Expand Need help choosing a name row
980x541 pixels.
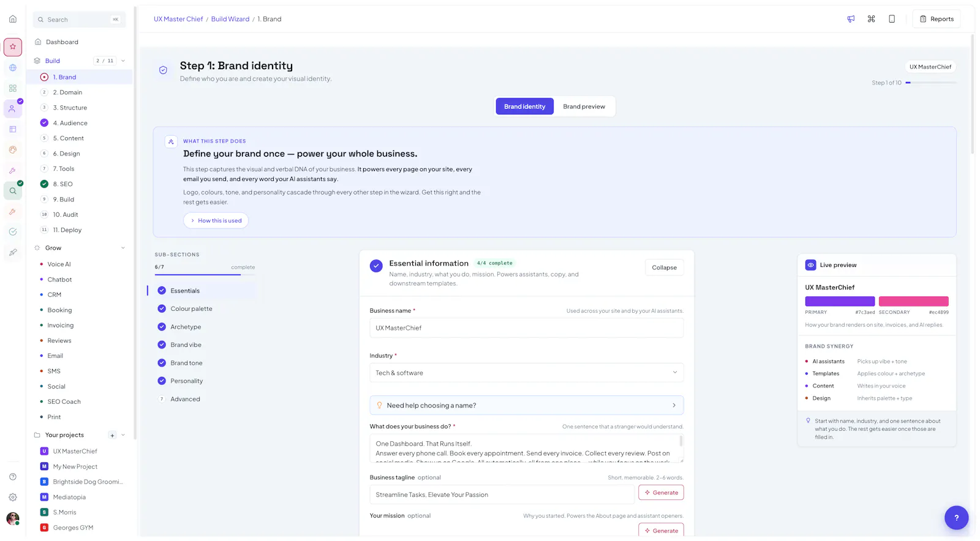(526, 405)
